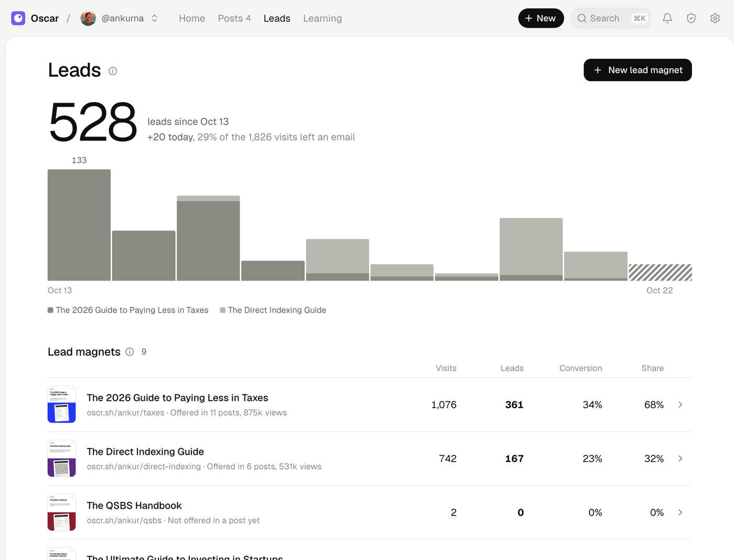Click the Oscar logo icon
734x560 pixels.
click(x=18, y=18)
